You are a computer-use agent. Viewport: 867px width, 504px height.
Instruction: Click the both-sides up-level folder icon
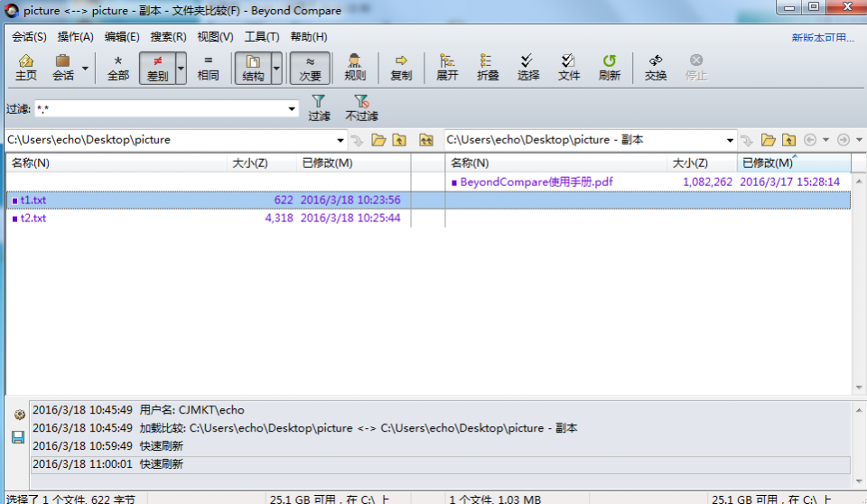point(425,140)
